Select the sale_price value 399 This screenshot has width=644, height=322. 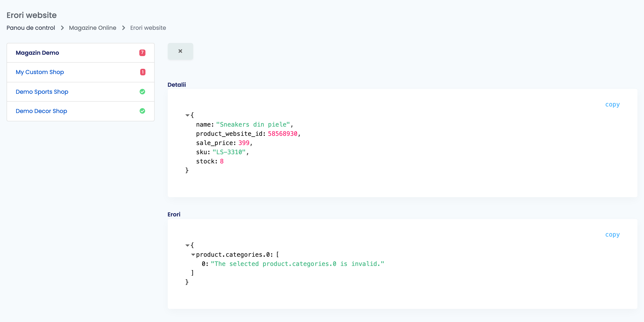[x=244, y=143]
